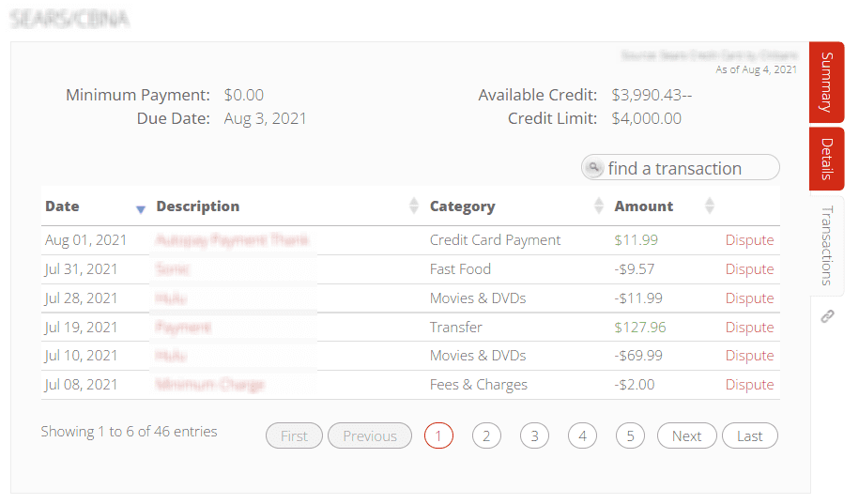Click the magnifier icon in search box
This screenshot has height=504, width=859.
point(593,168)
